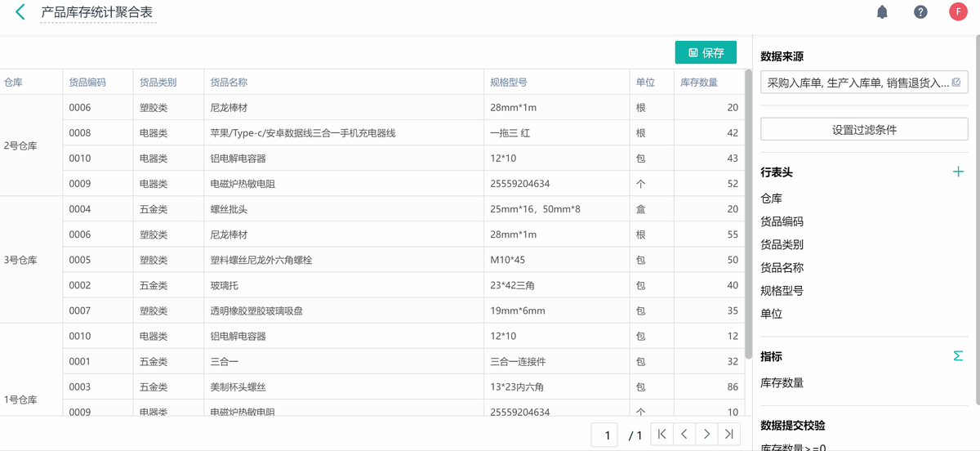Select 货品类别 in the row header list

[782, 244]
